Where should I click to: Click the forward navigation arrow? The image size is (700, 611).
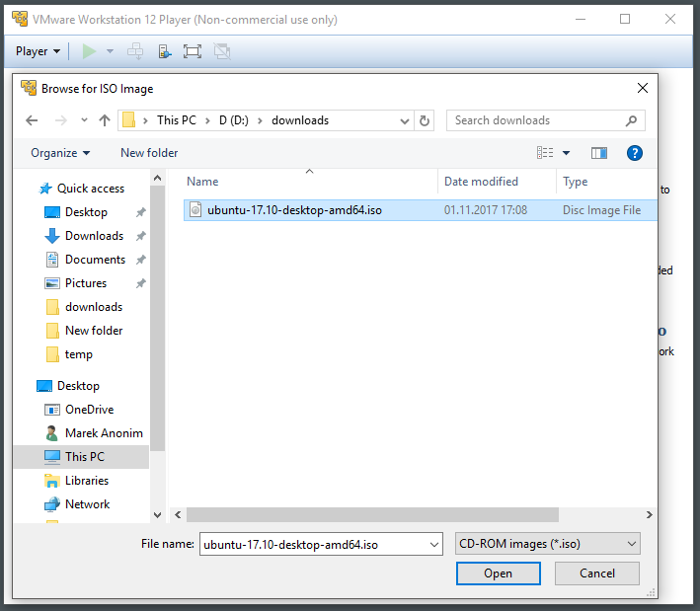pyautogui.click(x=60, y=120)
